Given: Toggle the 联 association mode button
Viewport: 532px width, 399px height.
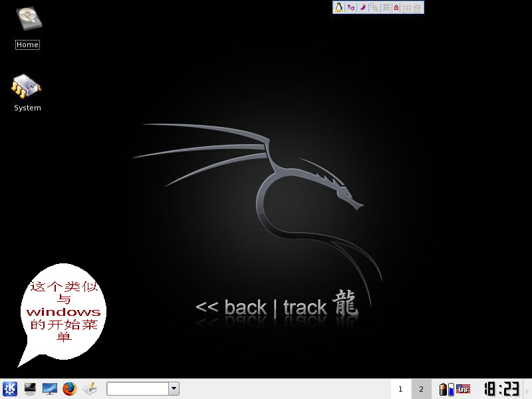Looking at the screenshot, I should (386, 7).
